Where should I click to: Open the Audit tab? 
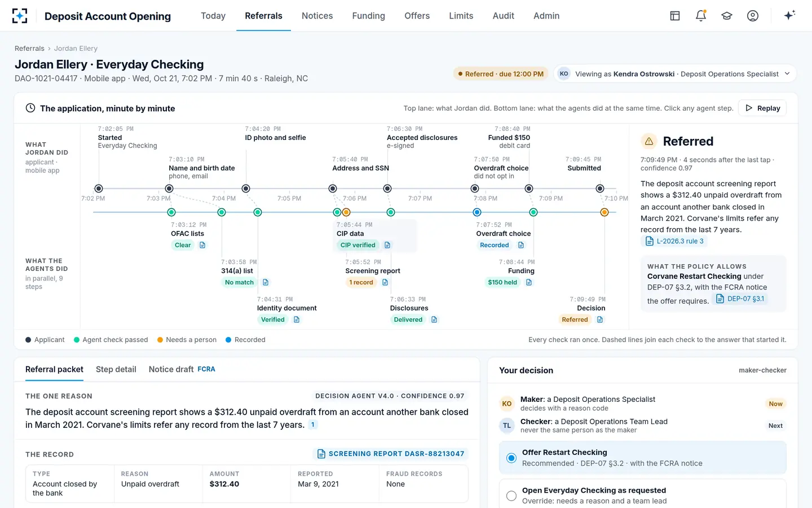click(503, 16)
